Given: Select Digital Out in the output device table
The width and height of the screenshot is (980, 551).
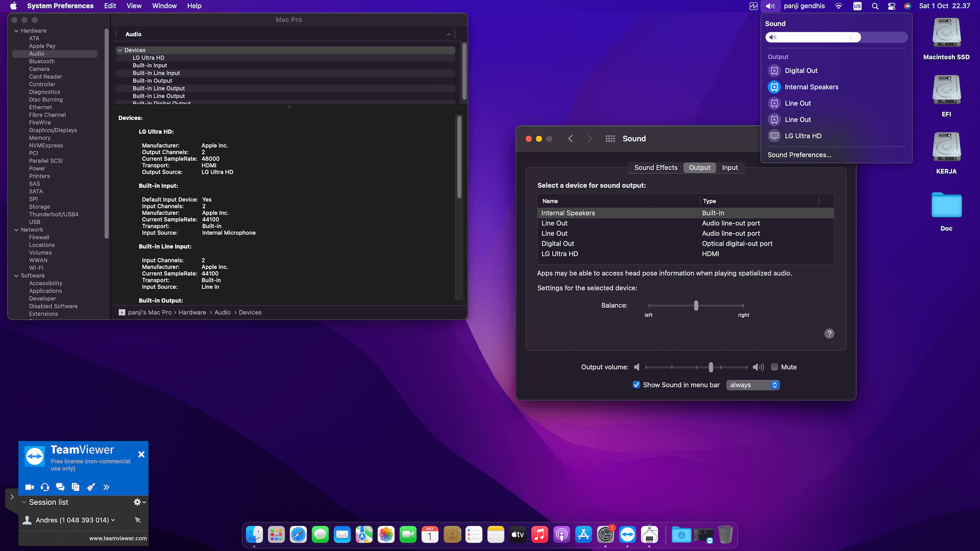Looking at the screenshot, I should click(685, 243).
